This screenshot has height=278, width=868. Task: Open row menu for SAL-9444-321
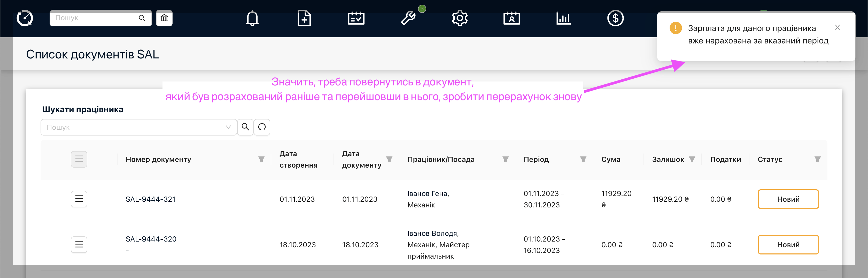79,199
